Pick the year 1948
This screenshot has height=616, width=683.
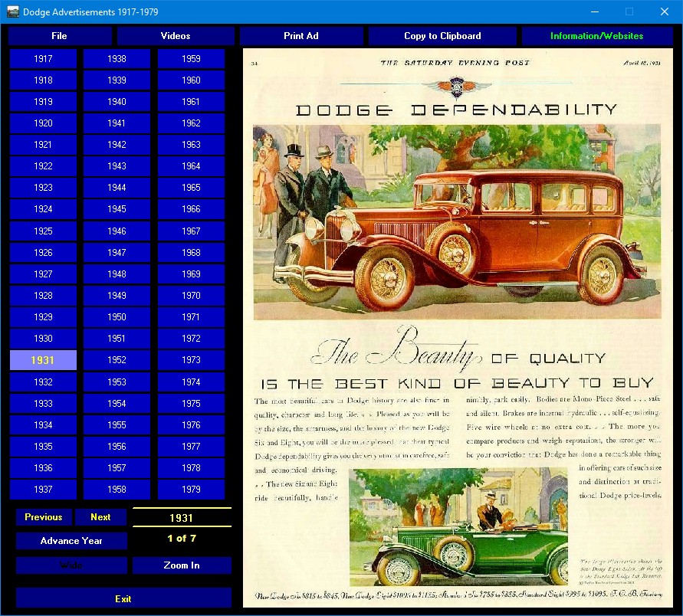[117, 274]
